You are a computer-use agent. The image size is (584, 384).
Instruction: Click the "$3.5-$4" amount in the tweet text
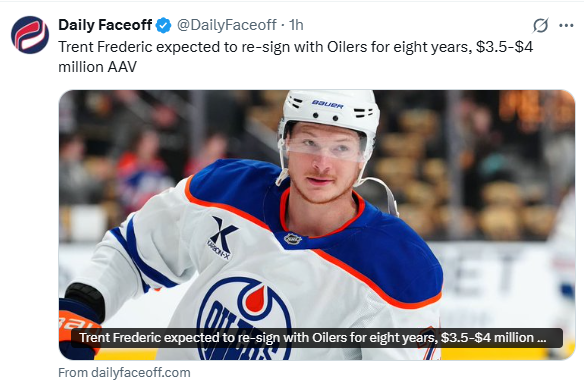pyautogui.click(x=504, y=47)
